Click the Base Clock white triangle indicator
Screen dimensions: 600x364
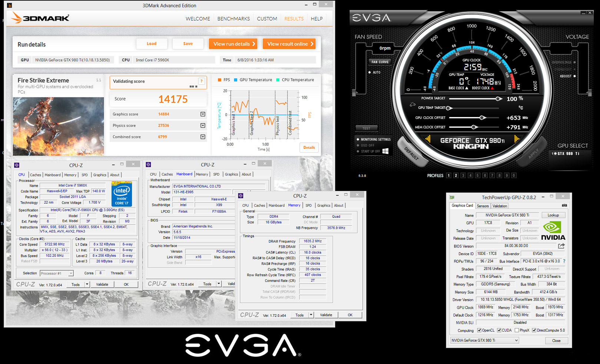pos(467,88)
